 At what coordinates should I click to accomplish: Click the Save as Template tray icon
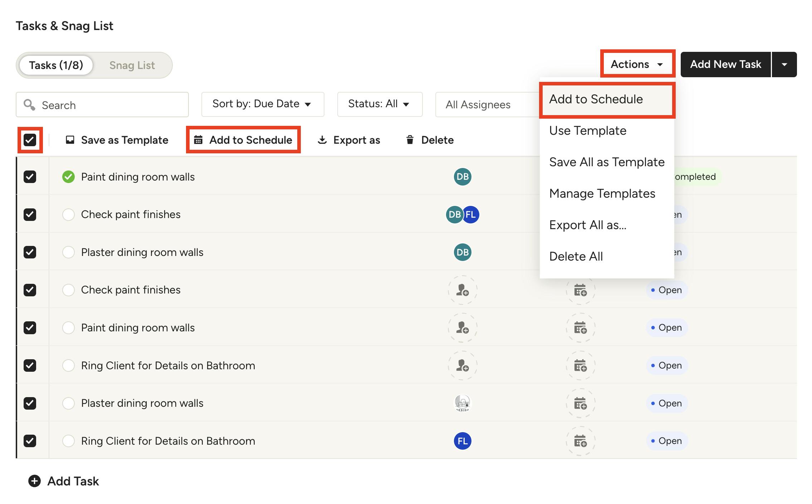coord(70,140)
